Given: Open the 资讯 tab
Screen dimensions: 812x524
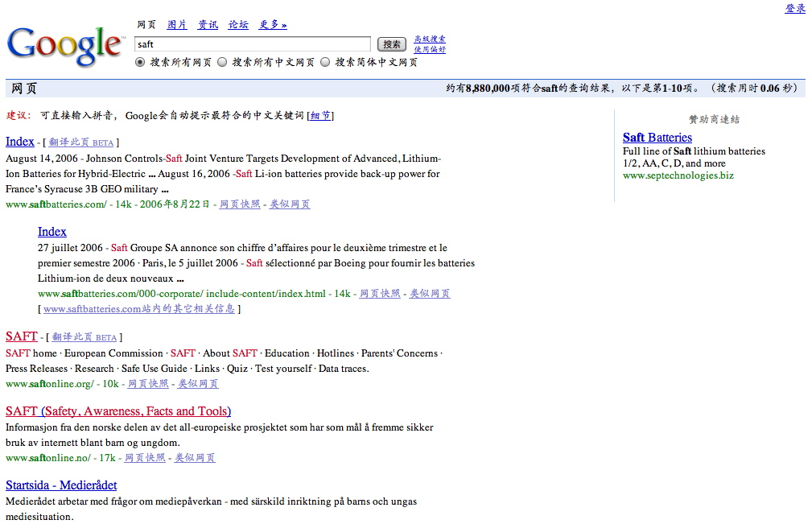Looking at the screenshot, I should click(x=208, y=24).
